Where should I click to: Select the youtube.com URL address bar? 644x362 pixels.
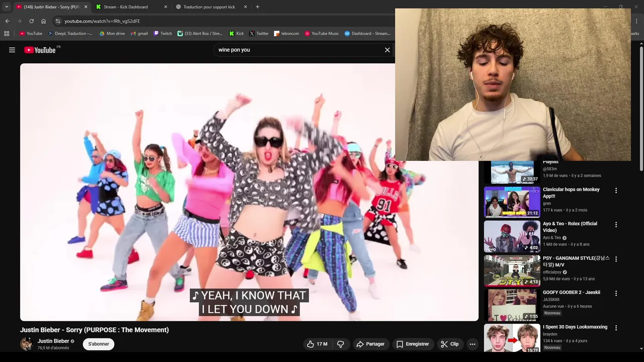pyautogui.click(x=102, y=21)
